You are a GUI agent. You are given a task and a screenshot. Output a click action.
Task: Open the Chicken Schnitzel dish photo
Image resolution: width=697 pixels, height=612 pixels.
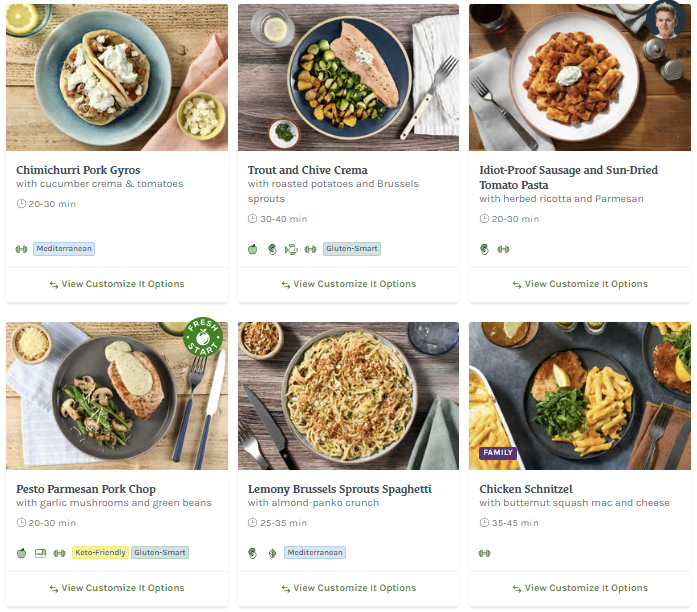[580, 395]
